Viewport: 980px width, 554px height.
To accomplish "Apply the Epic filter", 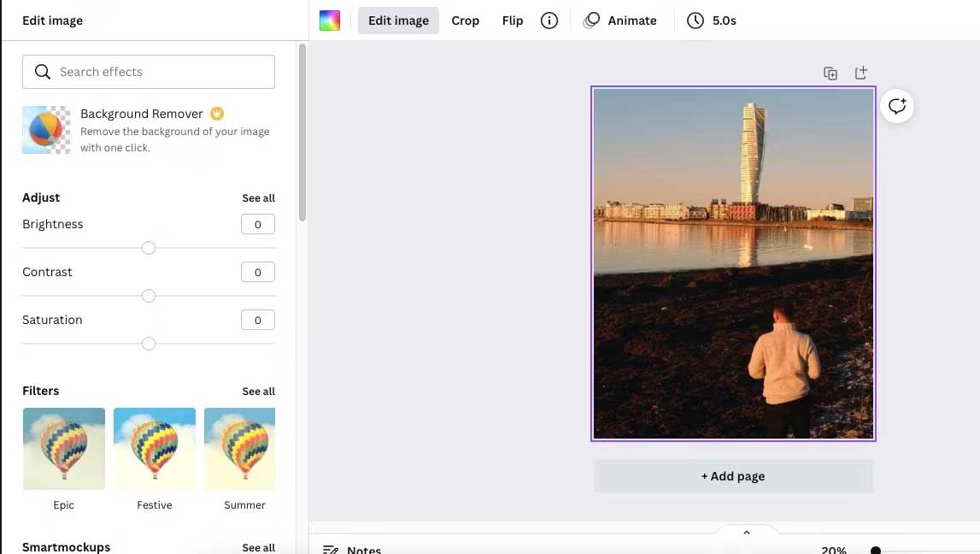I will pos(63,448).
